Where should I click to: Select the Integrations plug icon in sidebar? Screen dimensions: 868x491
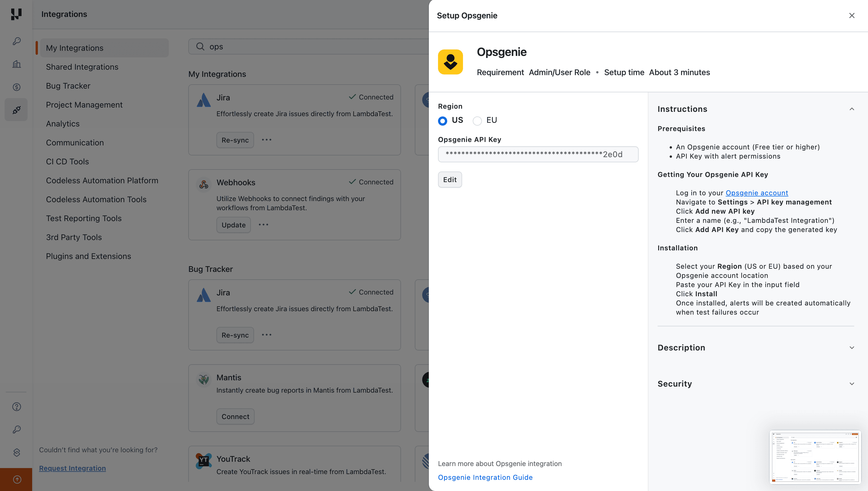[16, 109]
